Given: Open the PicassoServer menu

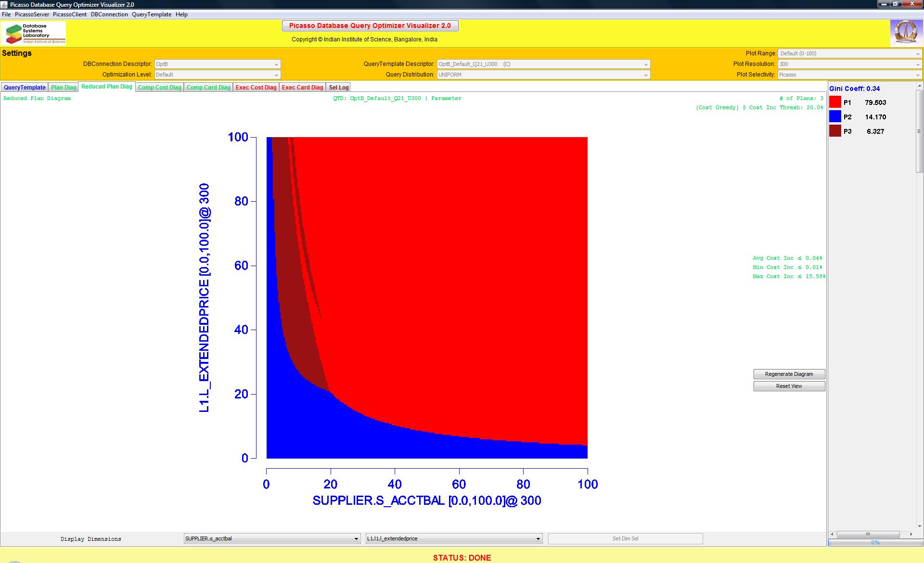Looking at the screenshot, I should 32,14.
